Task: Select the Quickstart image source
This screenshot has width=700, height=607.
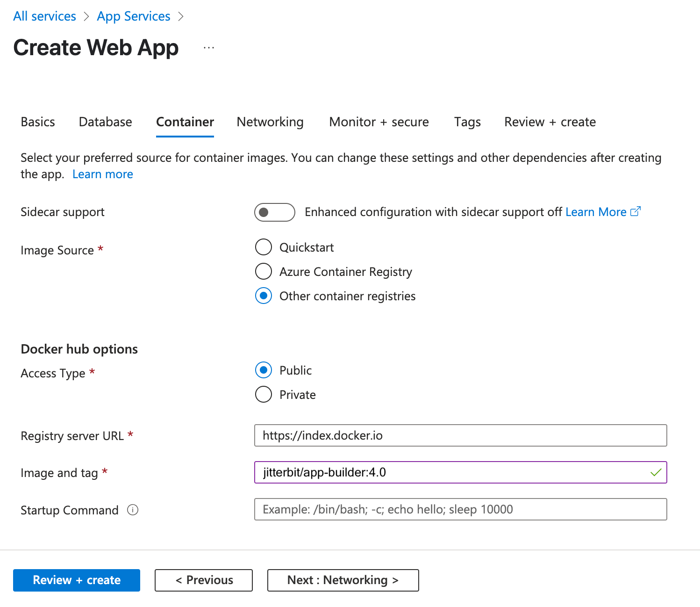Action: tap(264, 247)
